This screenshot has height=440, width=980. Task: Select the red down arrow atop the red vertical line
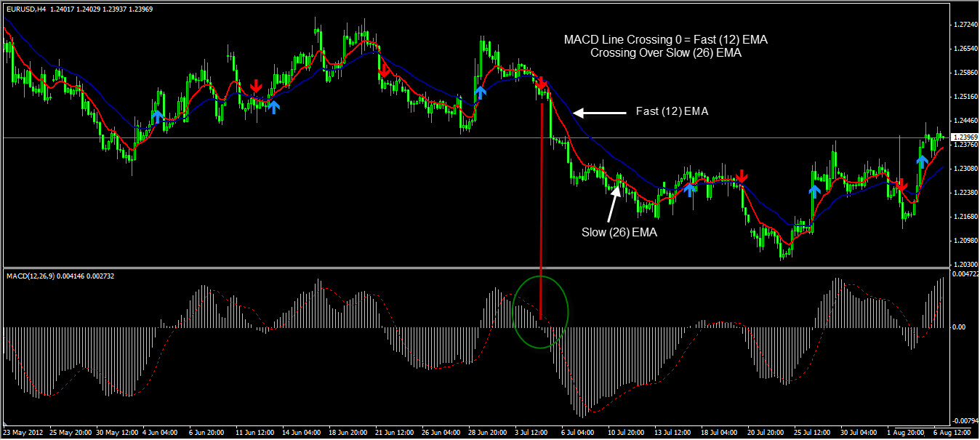(542, 84)
